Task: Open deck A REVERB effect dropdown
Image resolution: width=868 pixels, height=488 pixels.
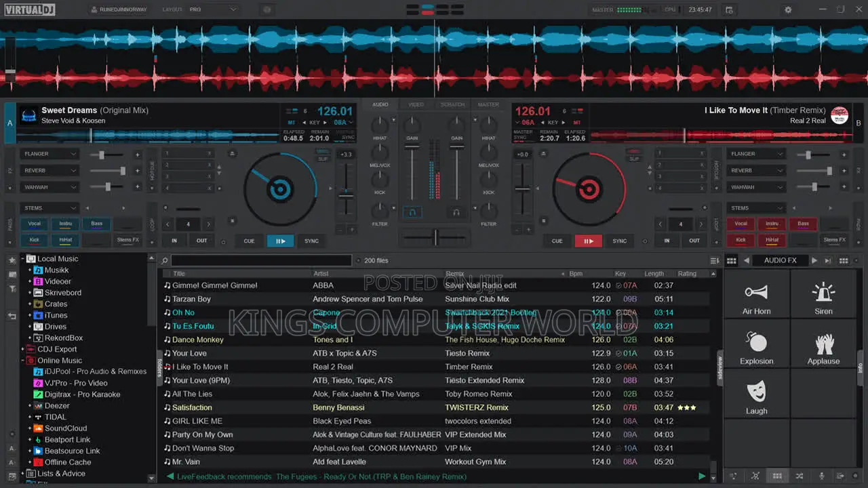Action: tap(50, 171)
